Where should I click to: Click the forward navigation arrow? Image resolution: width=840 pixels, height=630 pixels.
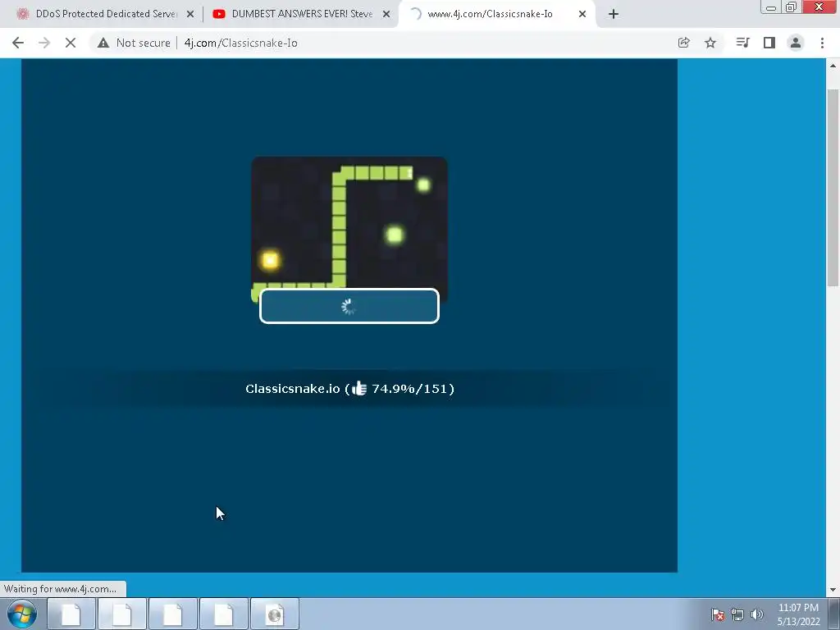44,43
